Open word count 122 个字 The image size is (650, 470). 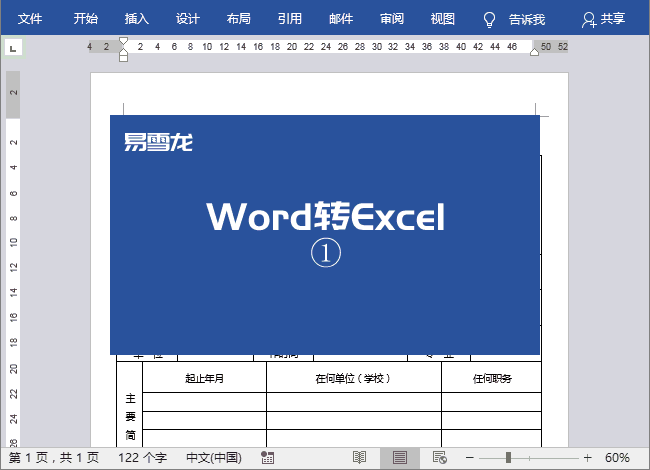pos(142,458)
